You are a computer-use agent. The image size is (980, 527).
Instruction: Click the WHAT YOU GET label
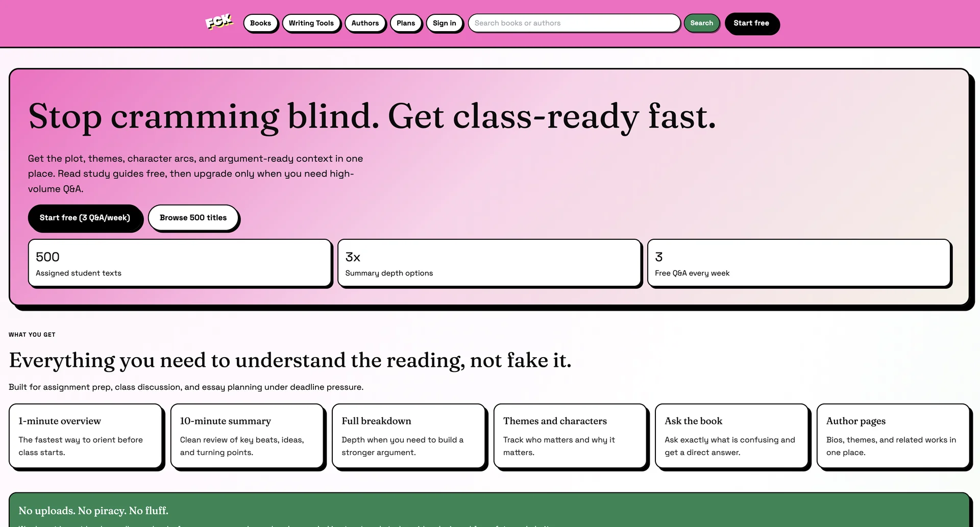click(32, 335)
